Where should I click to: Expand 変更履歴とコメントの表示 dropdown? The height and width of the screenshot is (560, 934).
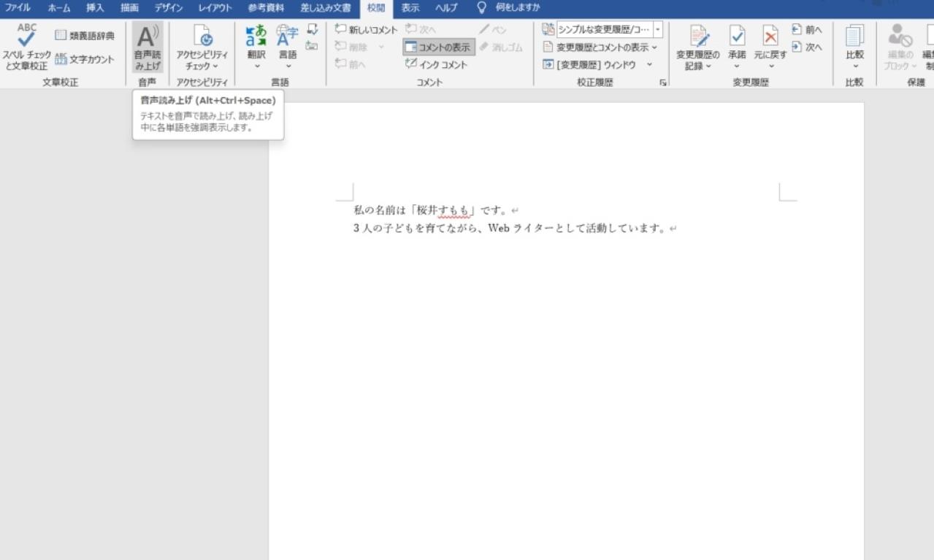point(654,47)
